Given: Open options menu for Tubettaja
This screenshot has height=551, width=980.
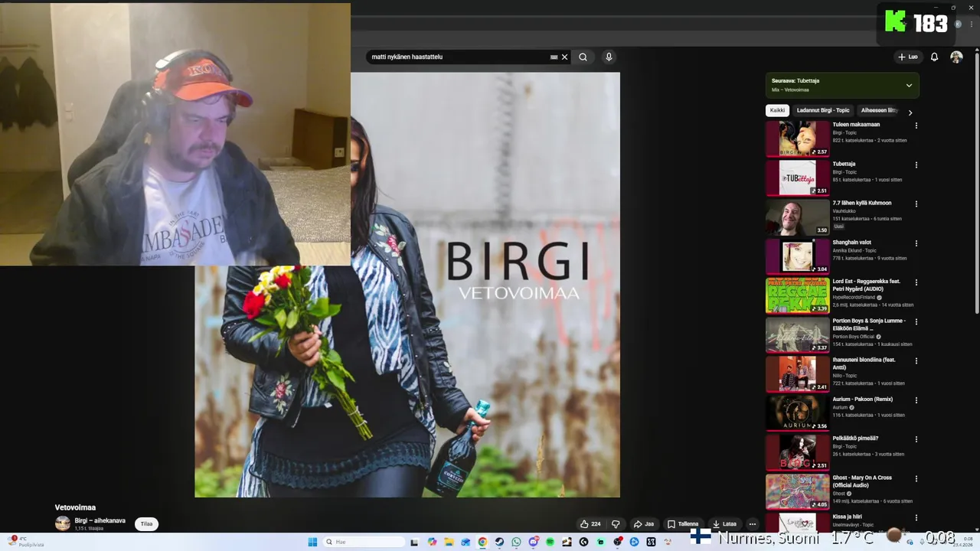Looking at the screenshot, I should (916, 165).
